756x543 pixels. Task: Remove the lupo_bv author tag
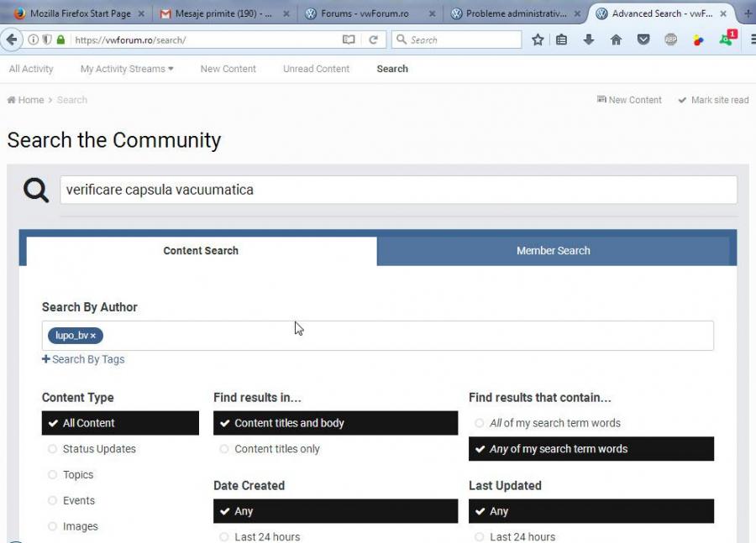pos(93,336)
